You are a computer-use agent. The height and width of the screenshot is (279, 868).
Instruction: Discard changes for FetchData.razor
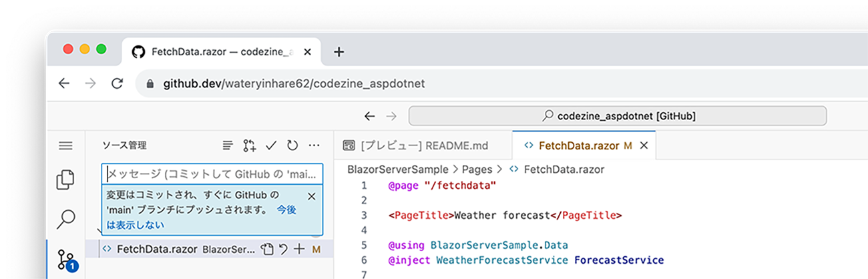283,249
